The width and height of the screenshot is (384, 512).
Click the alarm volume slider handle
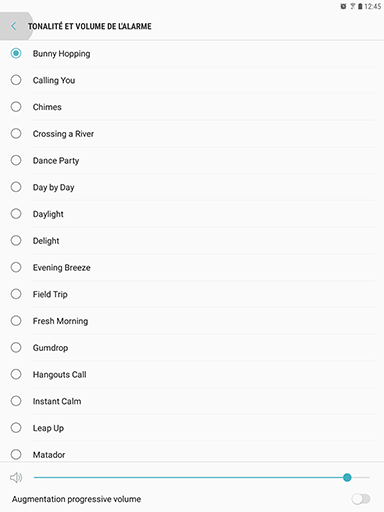pyautogui.click(x=347, y=478)
